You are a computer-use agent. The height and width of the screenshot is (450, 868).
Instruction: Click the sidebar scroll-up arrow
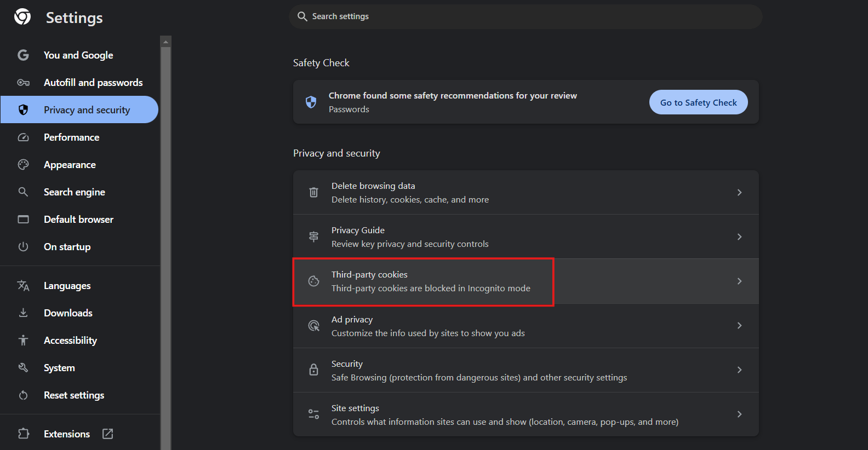click(166, 42)
